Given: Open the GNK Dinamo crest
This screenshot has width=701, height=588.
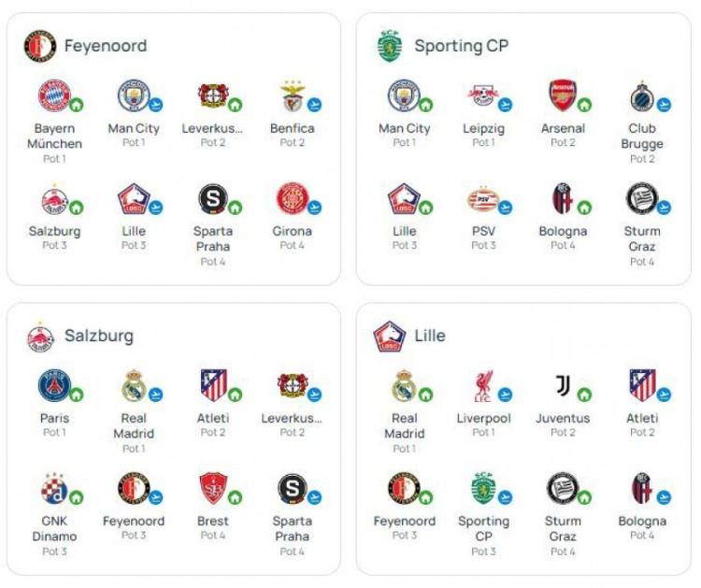Looking at the screenshot, I should [53, 489].
